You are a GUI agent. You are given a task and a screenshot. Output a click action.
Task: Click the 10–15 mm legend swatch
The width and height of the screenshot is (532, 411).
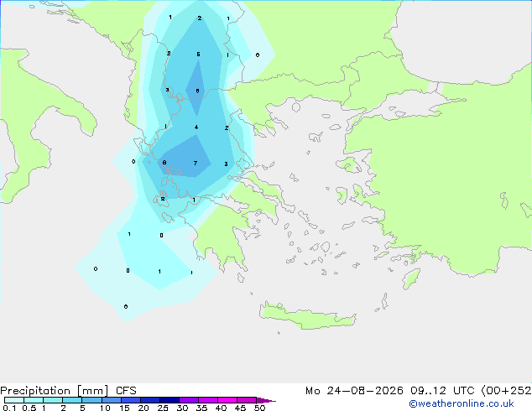(x=111, y=400)
